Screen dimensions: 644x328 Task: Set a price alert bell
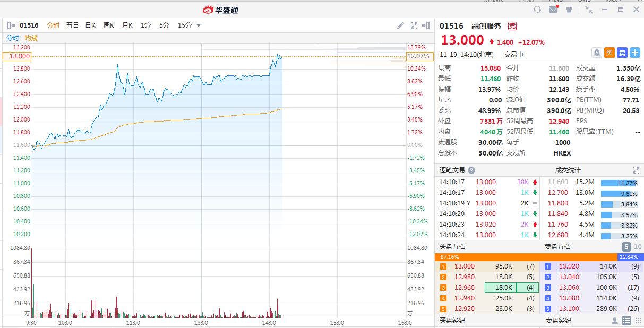pyautogui.click(x=597, y=53)
